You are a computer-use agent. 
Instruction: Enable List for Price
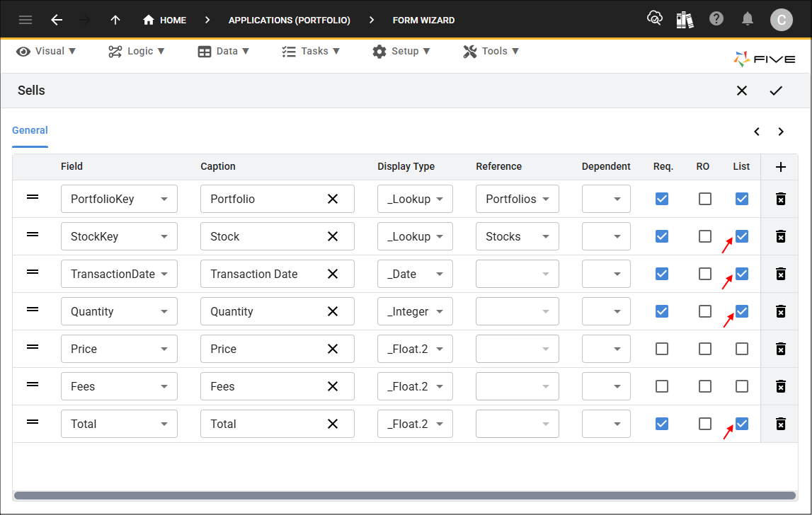[x=742, y=349]
